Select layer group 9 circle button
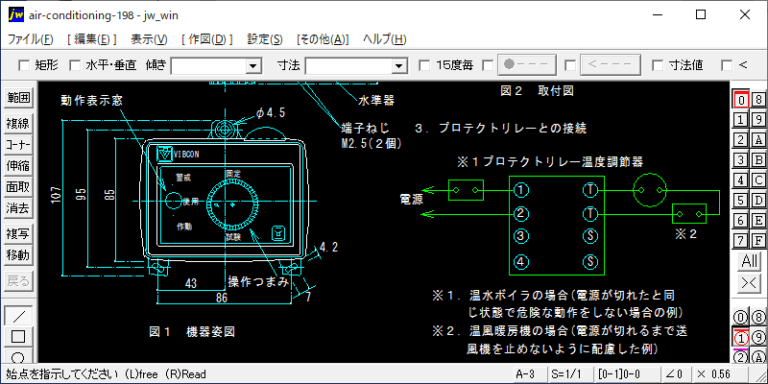This screenshot has width=768, height=384. [759, 337]
